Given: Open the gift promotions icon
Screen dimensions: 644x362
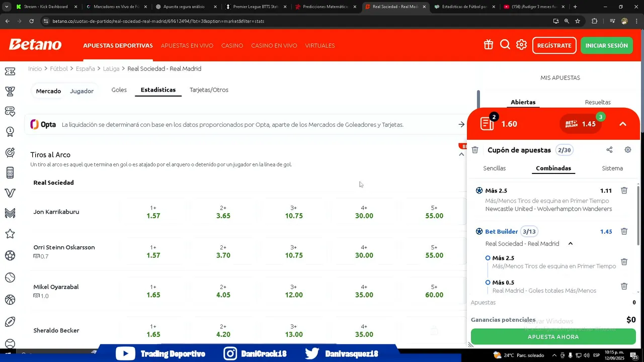Looking at the screenshot, I should [x=489, y=45].
